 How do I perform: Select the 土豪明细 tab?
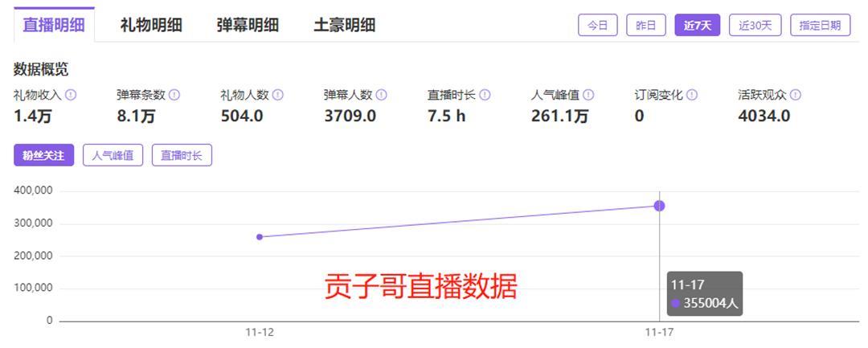(344, 25)
